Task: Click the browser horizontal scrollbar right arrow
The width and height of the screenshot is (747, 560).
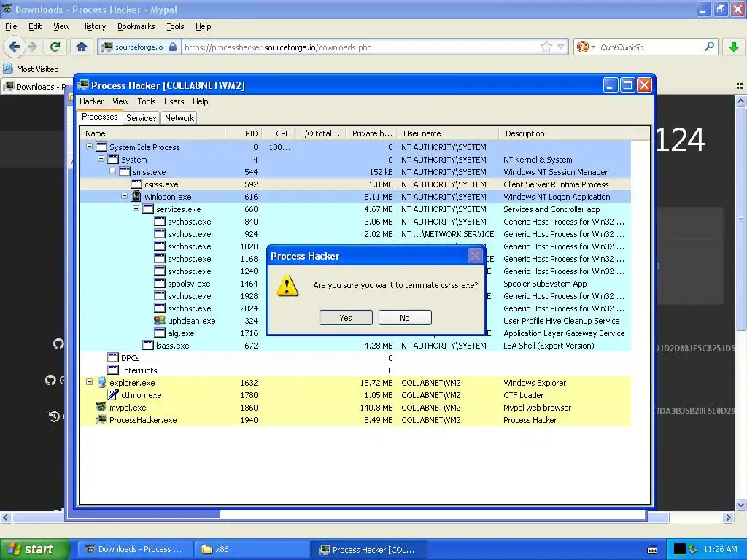Action: 728,517
